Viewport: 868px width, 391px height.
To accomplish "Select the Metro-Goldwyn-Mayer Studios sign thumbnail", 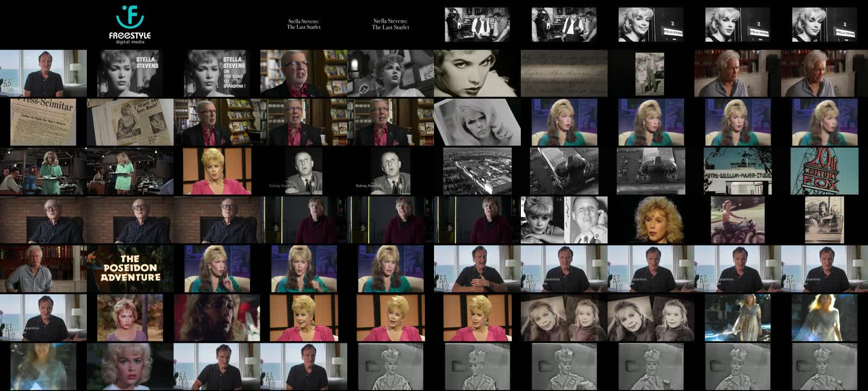I will click(x=737, y=171).
